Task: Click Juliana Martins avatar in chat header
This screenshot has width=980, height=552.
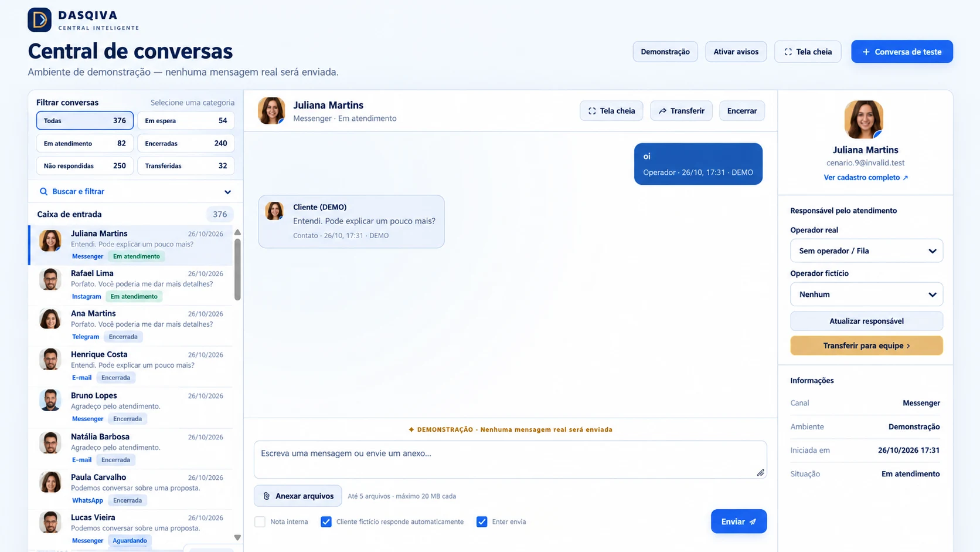Action: pyautogui.click(x=271, y=110)
